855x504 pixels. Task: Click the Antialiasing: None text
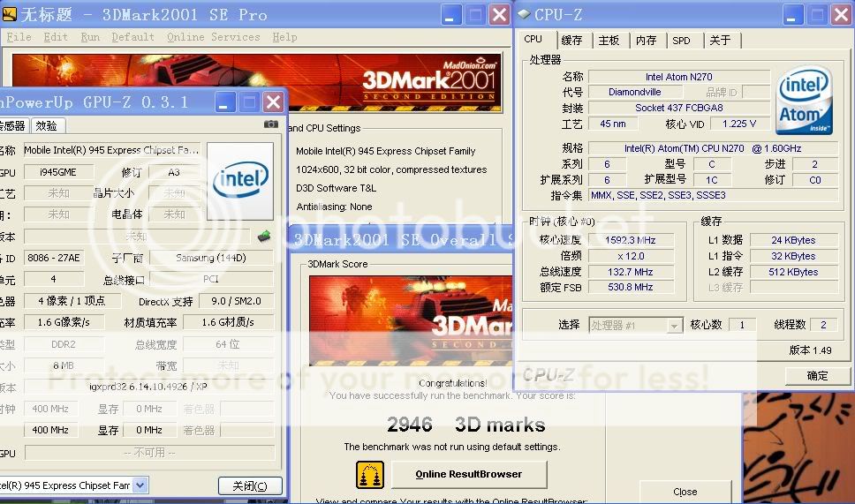pos(334,207)
